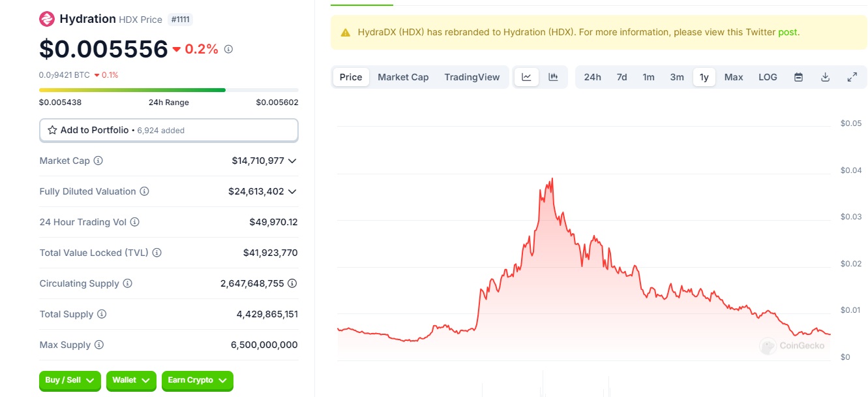The width and height of the screenshot is (868, 397).
Task: Select the Max time range
Action: pyautogui.click(x=734, y=77)
